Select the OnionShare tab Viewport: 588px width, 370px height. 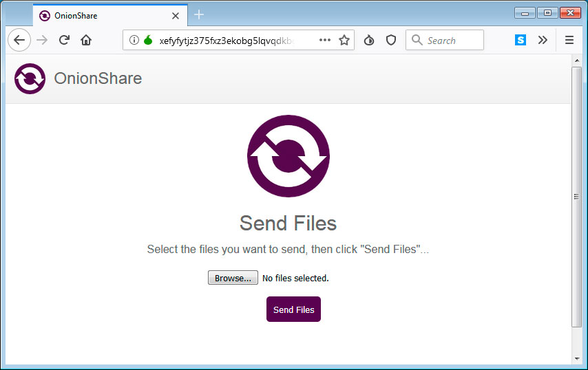[110, 15]
